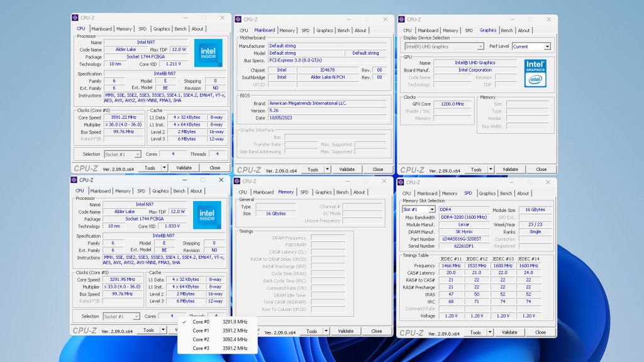
Task: Click the Alder Lake-N PCH southbridge field
Action: click(x=327, y=77)
